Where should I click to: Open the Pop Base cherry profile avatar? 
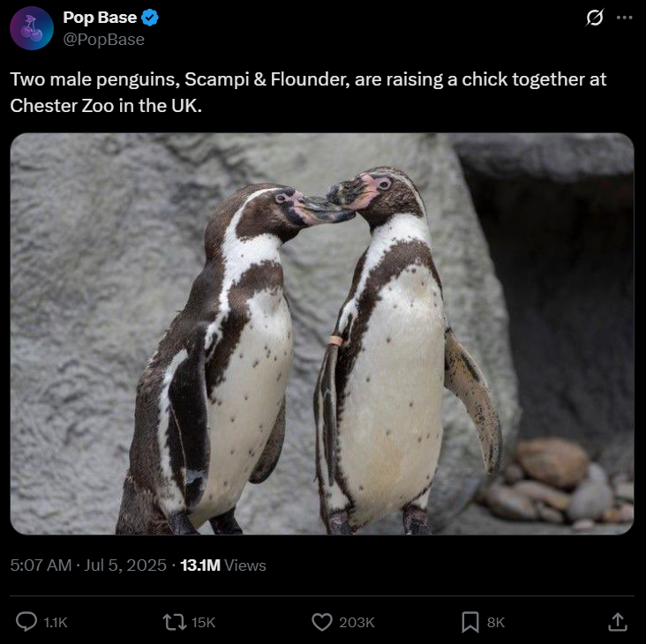32,28
